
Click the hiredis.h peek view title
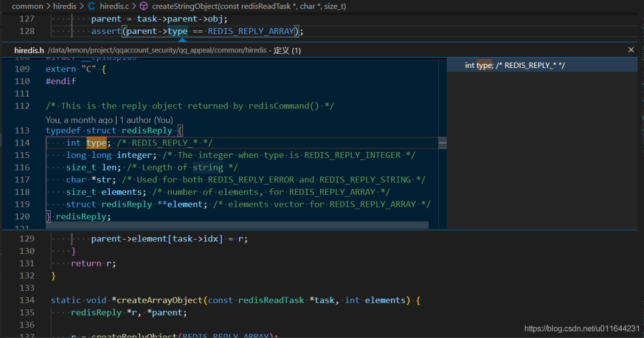[29, 51]
